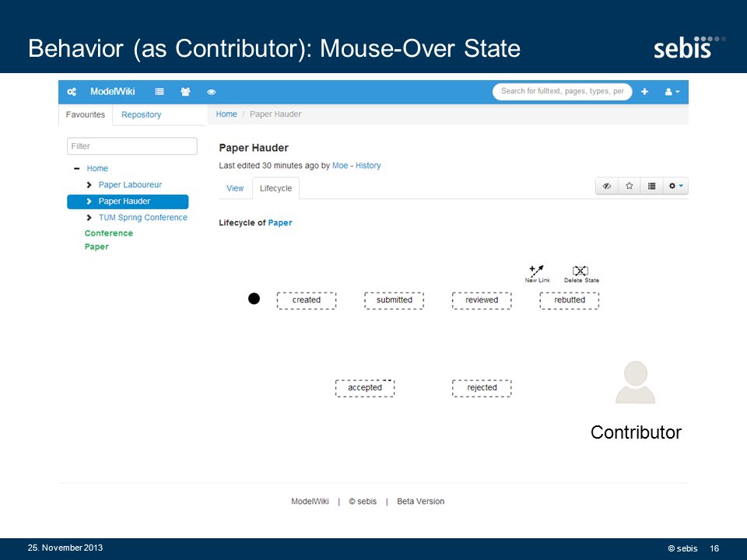Click the plus icon to add page

click(x=644, y=92)
